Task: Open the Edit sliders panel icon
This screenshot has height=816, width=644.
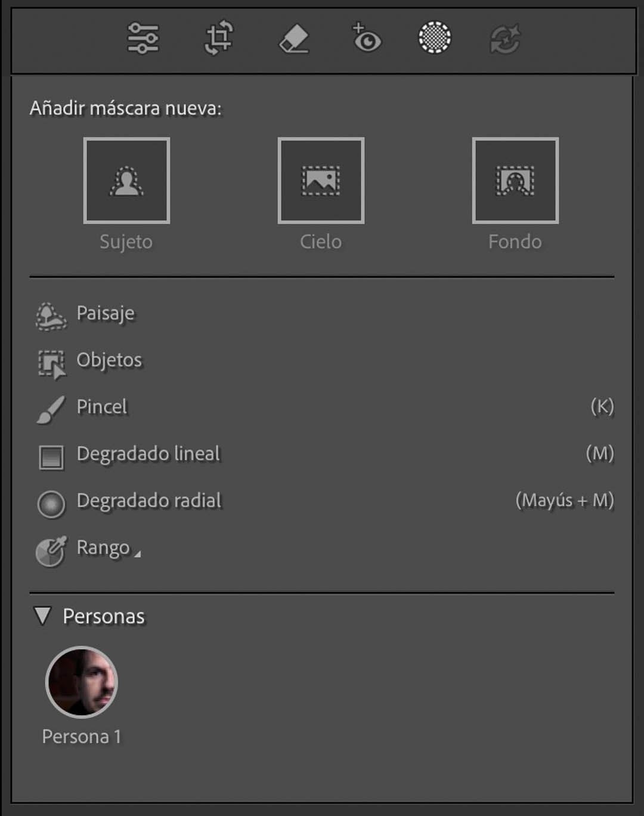Action: pos(143,38)
